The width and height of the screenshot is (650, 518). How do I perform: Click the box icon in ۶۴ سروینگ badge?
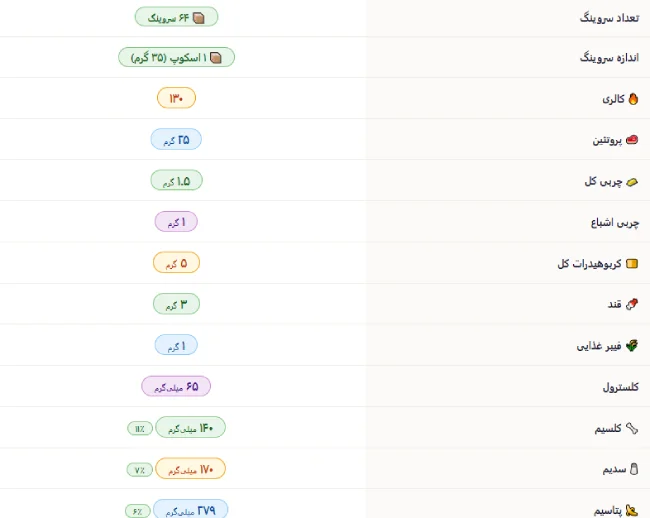(x=199, y=18)
